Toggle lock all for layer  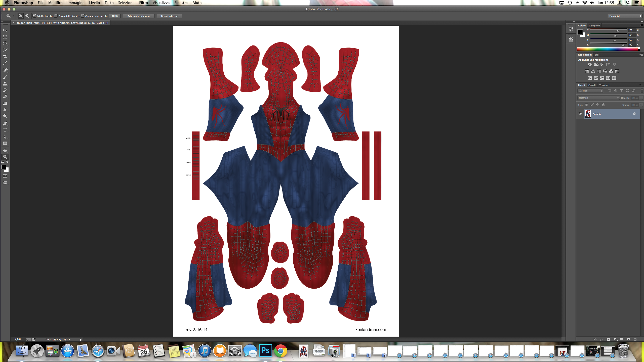click(603, 105)
